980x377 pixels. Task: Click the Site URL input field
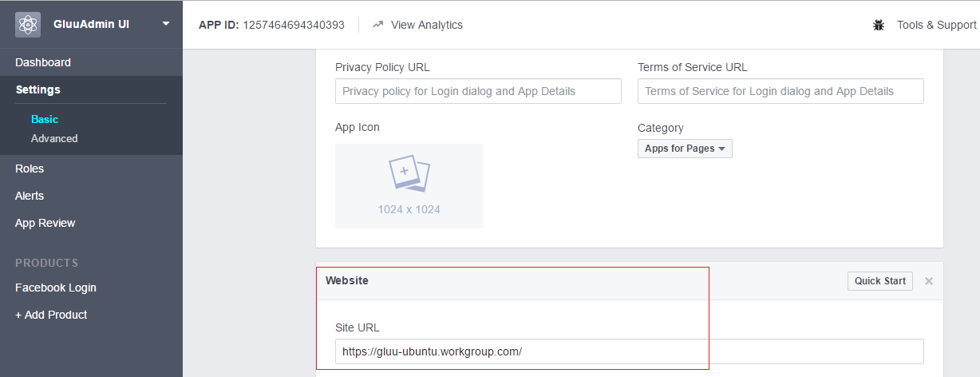[x=629, y=351]
